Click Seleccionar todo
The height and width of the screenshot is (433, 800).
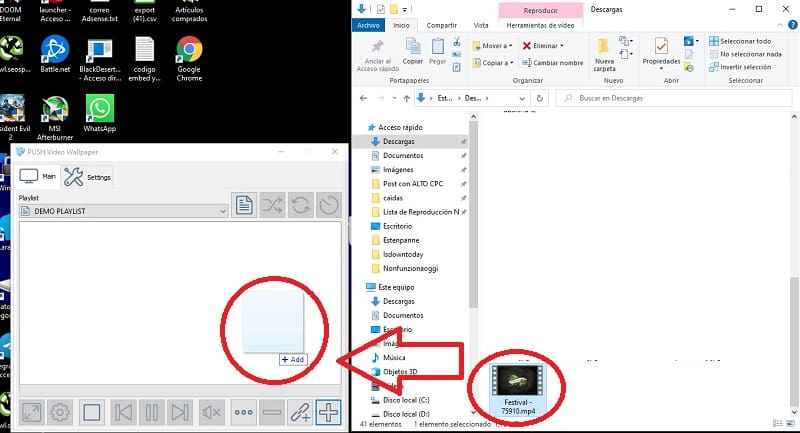pos(740,41)
